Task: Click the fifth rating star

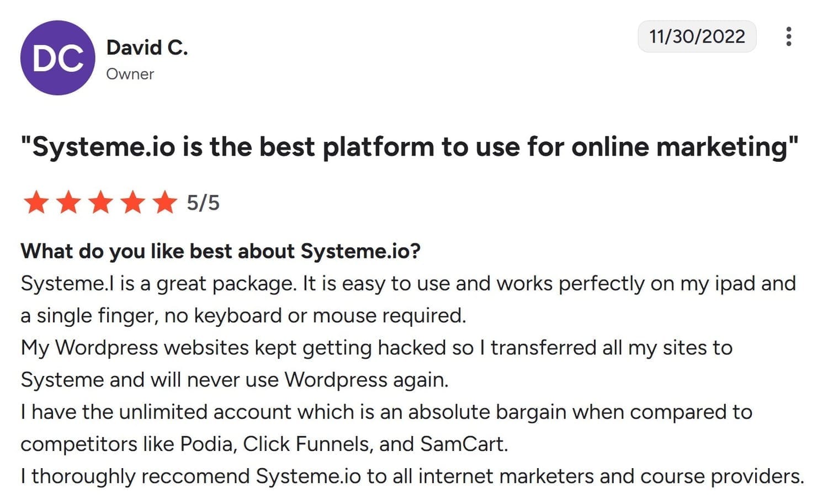Action: (164, 203)
